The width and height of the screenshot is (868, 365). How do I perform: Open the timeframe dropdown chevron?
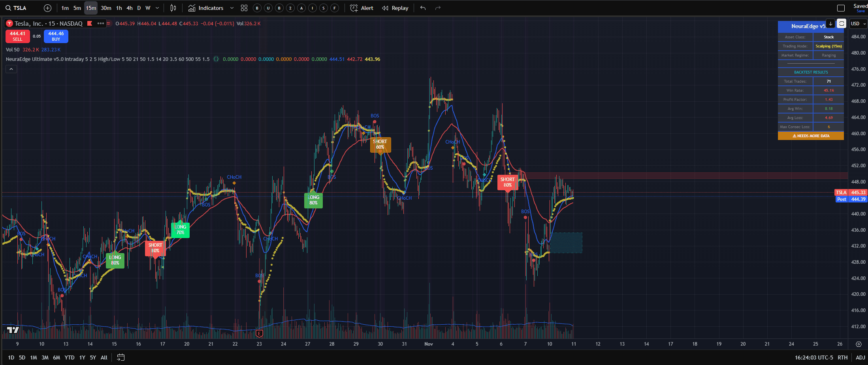tap(157, 8)
